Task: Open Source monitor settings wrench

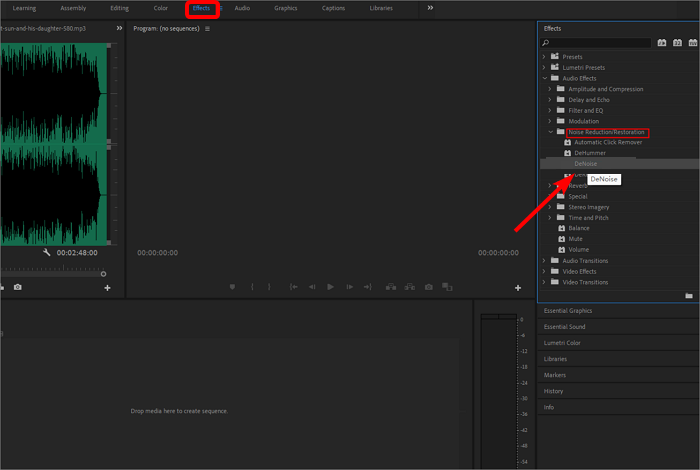Action: [x=46, y=253]
